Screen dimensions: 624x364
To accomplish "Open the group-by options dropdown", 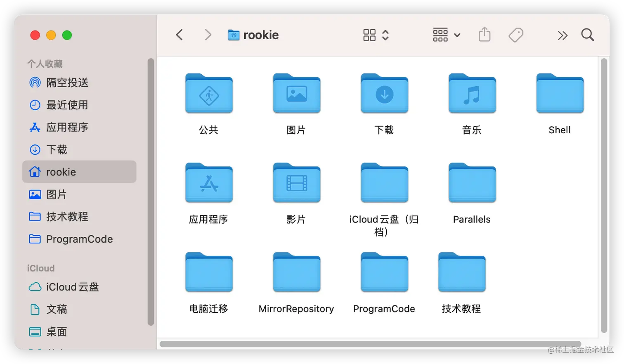I will pos(447,35).
